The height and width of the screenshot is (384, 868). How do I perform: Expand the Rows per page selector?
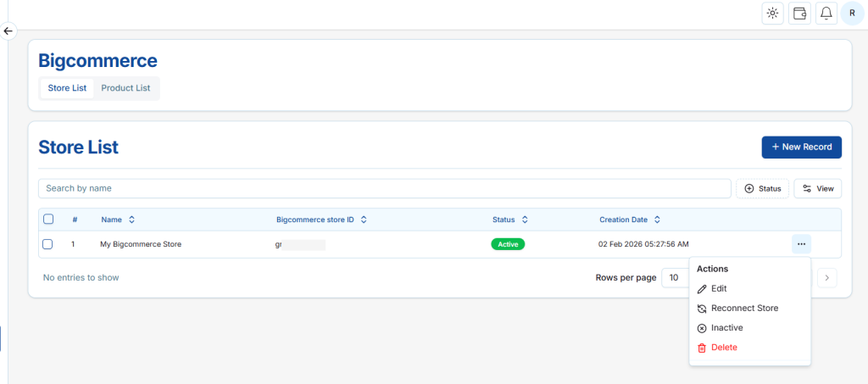(x=675, y=277)
